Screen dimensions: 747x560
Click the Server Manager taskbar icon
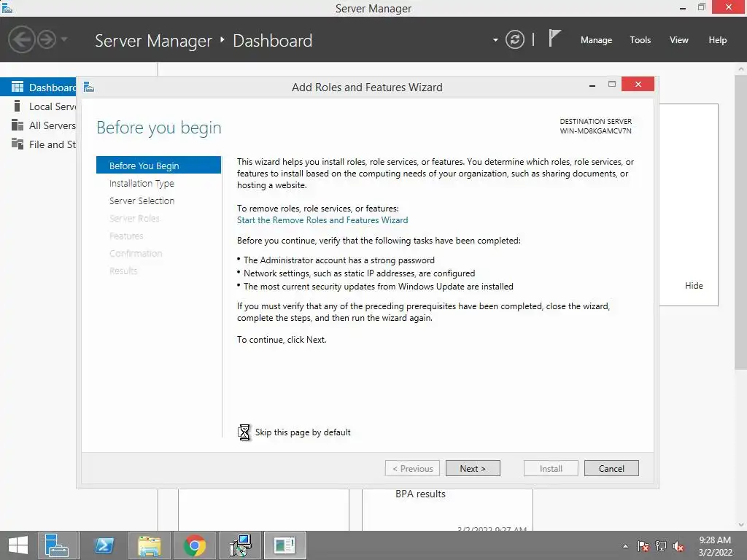57,545
